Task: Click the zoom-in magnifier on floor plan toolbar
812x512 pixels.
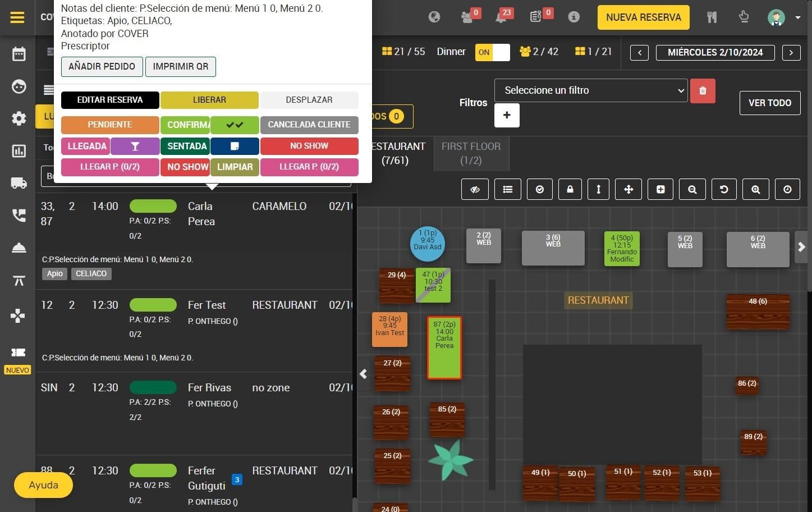Action: coord(756,190)
